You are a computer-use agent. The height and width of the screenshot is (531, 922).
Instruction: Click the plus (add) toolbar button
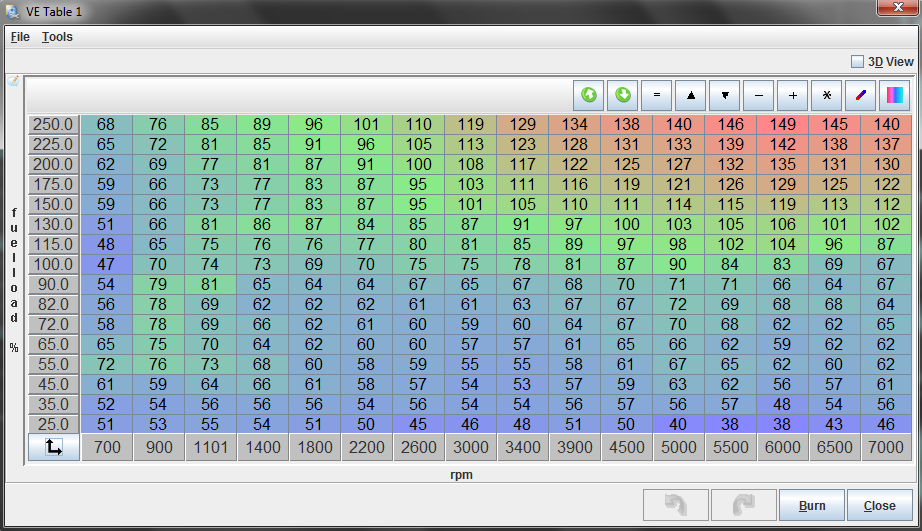pyautogui.click(x=793, y=95)
